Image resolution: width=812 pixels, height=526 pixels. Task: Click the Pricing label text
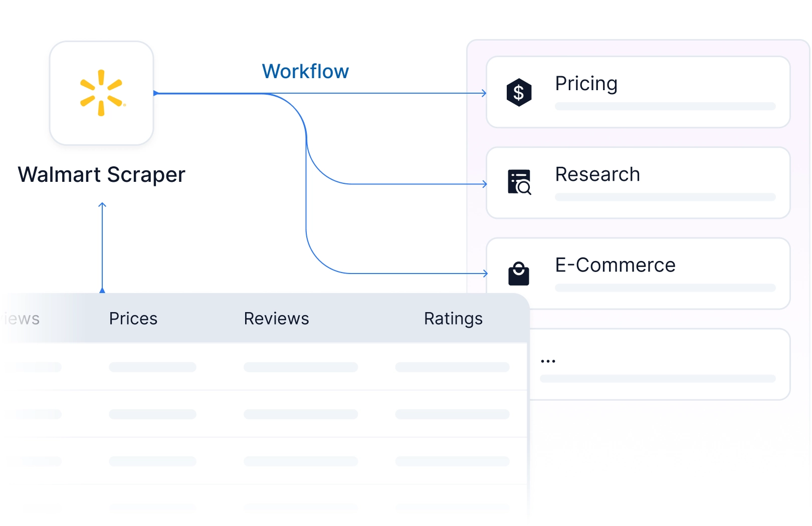click(x=586, y=84)
